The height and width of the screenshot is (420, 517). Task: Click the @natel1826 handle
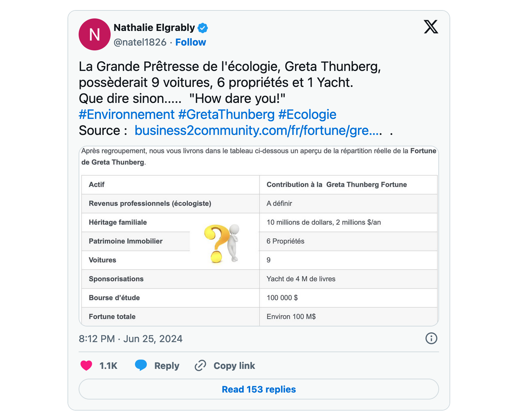point(140,42)
